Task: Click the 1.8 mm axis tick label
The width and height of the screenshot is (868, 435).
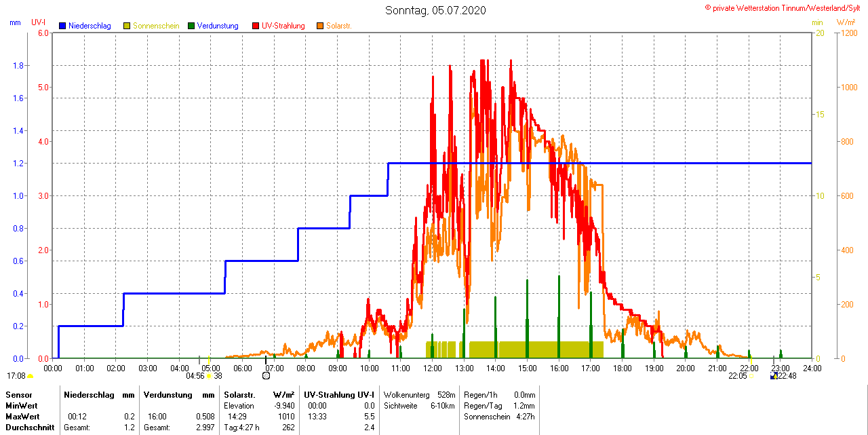Action: [19, 65]
